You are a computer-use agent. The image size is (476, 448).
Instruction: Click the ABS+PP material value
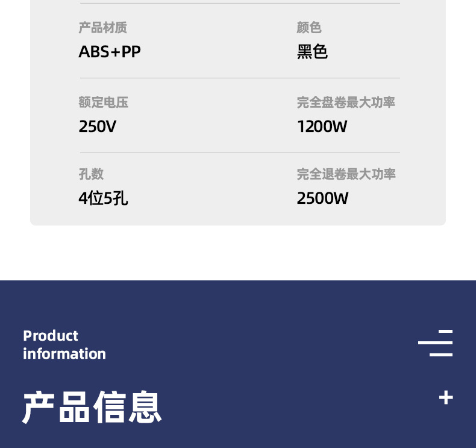[x=110, y=52]
